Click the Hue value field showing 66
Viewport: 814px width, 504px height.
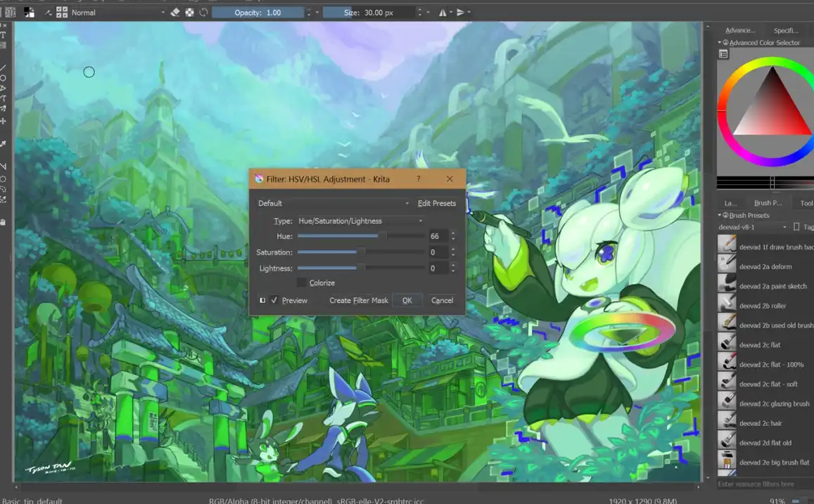[438, 236]
